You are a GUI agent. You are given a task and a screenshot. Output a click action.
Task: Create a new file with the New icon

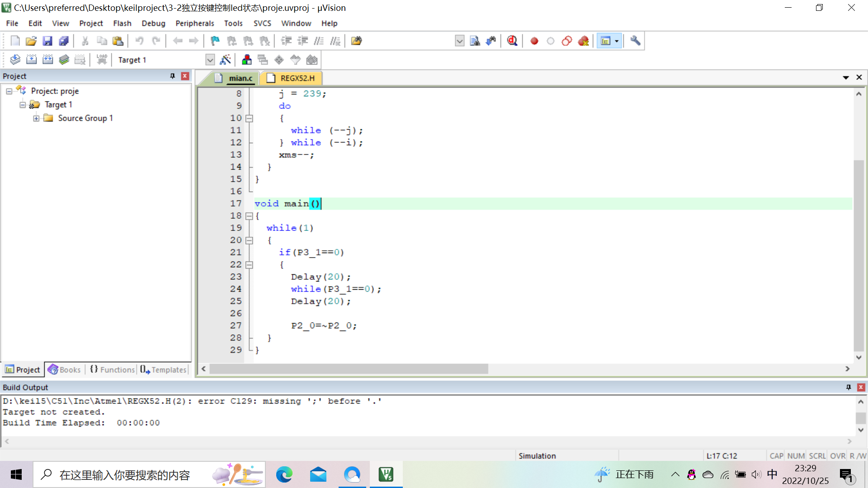point(15,41)
